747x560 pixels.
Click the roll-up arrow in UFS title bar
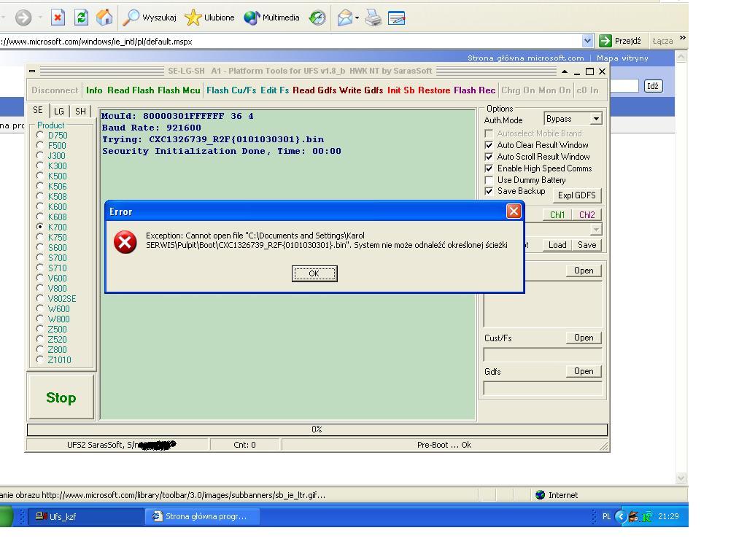pyautogui.click(x=565, y=71)
